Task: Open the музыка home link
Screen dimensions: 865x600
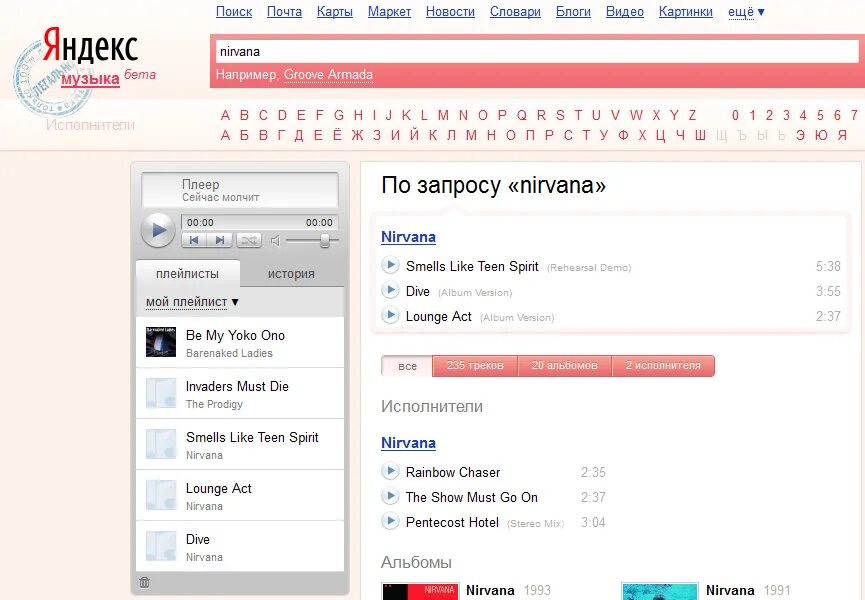Action: [x=90, y=79]
